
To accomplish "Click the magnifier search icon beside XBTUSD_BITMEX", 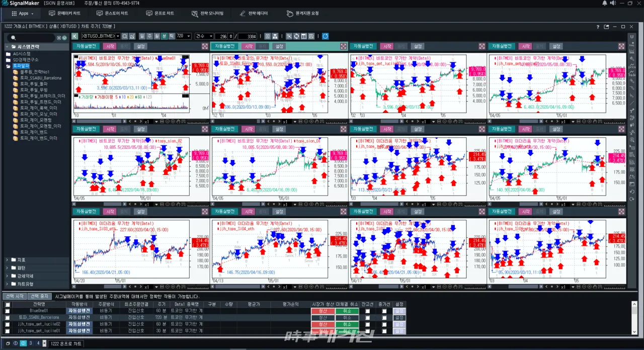I will 125,36.
